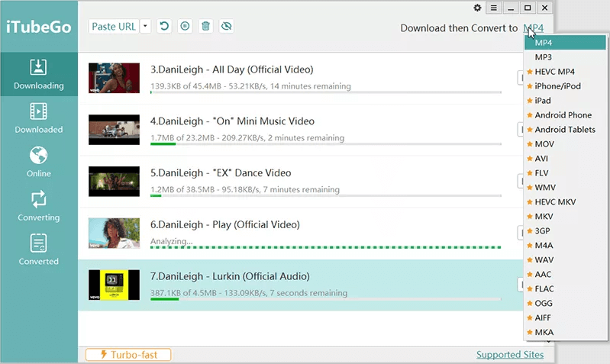This screenshot has width=610, height=364.
Task: Choose Android Tablets format
Action: 565,130
